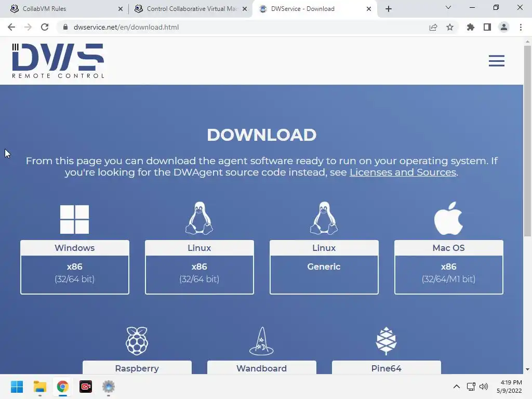Close the CollabVM Rules tab

(x=121, y=9)
